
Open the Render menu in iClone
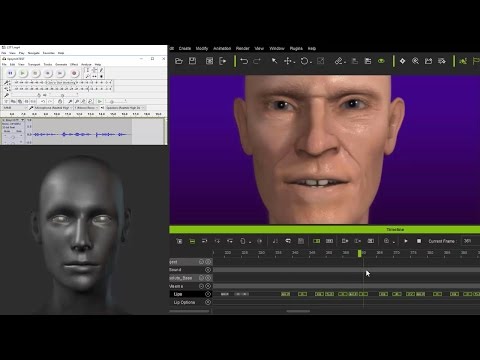(x=243, y=48)
